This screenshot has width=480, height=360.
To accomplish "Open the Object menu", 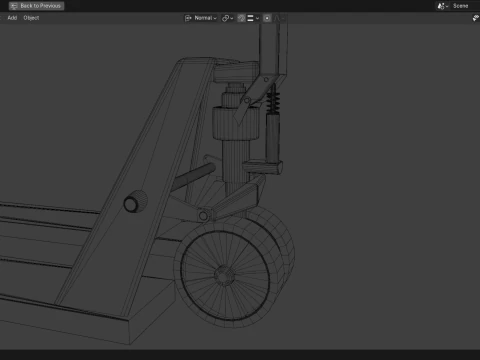I will (x=31, y=18).
